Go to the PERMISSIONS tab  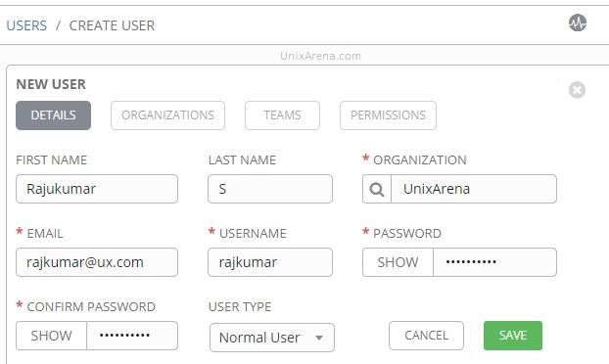388,115
